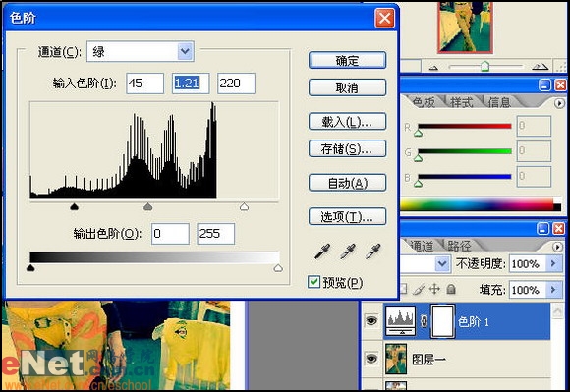The image size is (570, 392).
Task: Switch to the 色板 tab
Action: 424,102
